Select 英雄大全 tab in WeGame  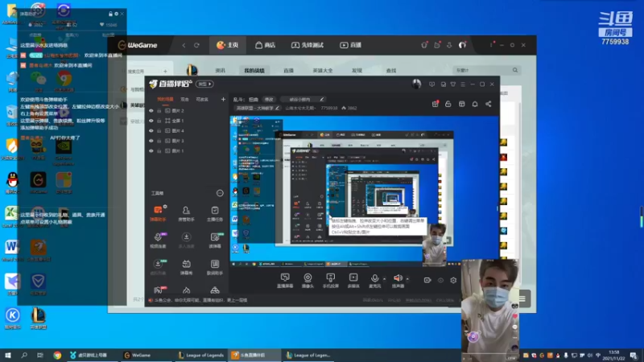(x=323, y=71)
